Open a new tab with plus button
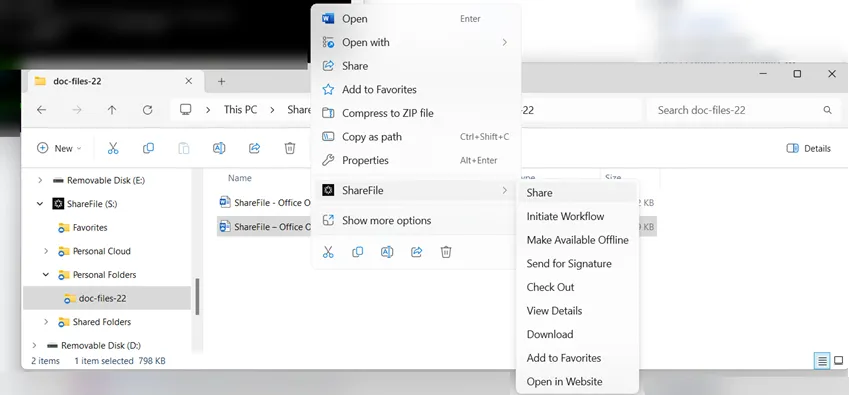The height and width of the screenshot is (395, 849). point(221,81)
